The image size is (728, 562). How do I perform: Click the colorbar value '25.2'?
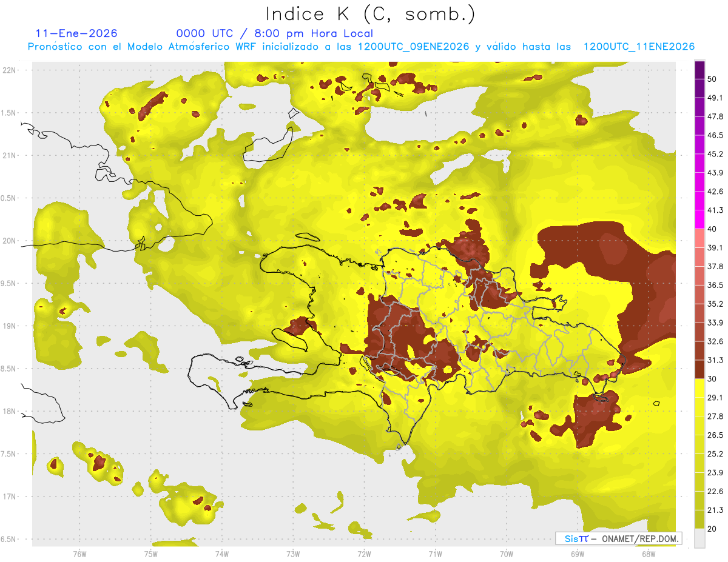click(715, 453)
